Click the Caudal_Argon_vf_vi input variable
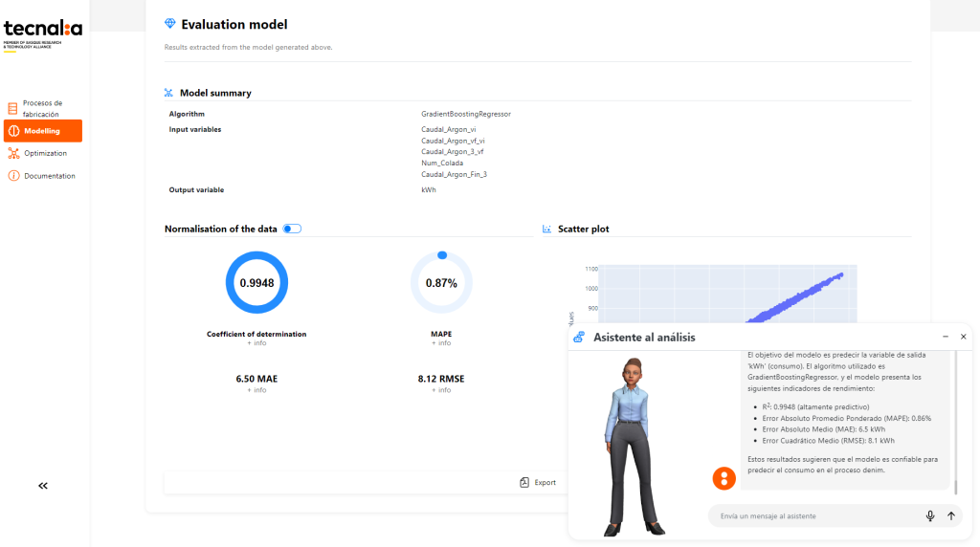Image resolution: width=980 pixels, height=547 pixels. click(453, 142)
